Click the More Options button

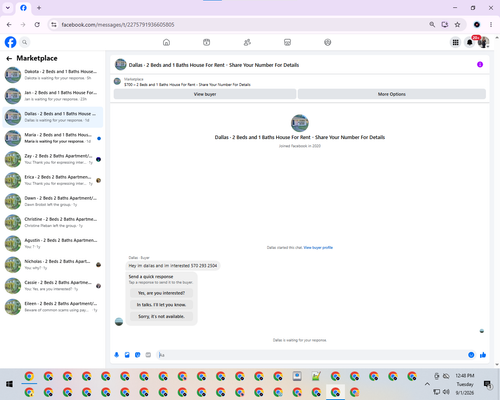click(x=392, y=94)
